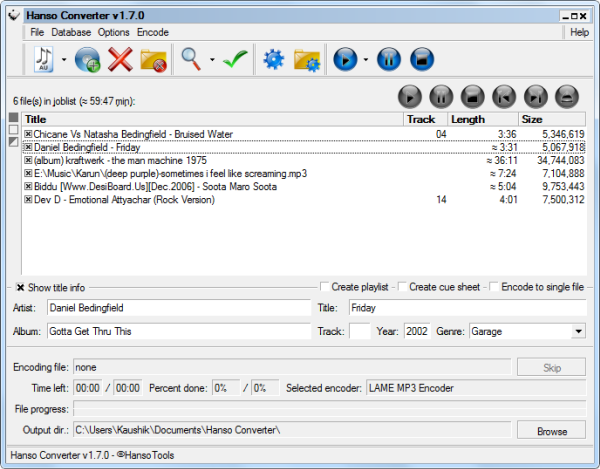Open the add files dropdown arrow
Viewport: 600px width, 469px height.
pyautogui.click(x=64, y=60)
